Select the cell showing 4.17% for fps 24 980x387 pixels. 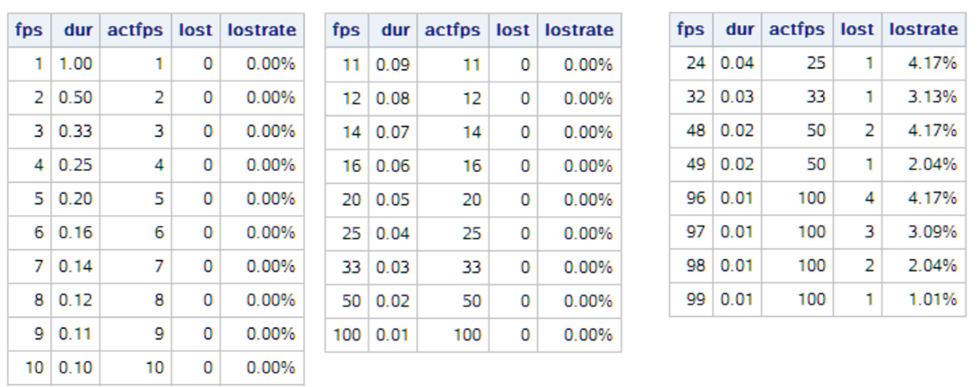click(x=924, y=63)
